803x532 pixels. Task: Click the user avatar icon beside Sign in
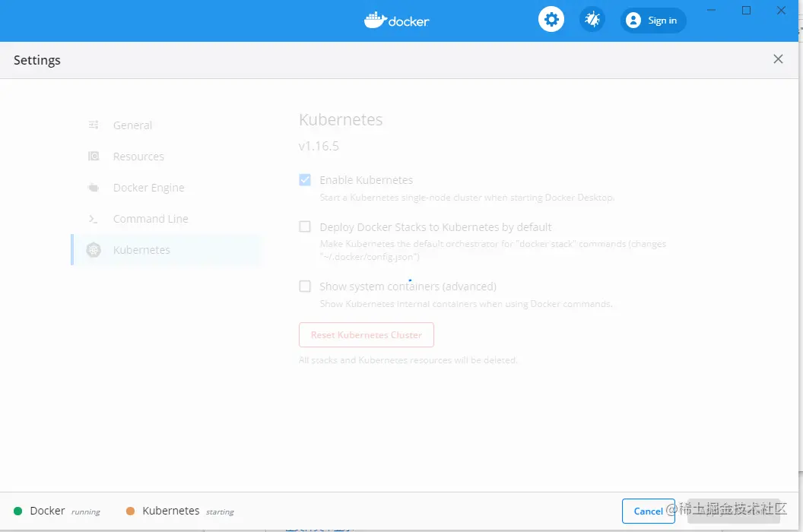[633, 20]
